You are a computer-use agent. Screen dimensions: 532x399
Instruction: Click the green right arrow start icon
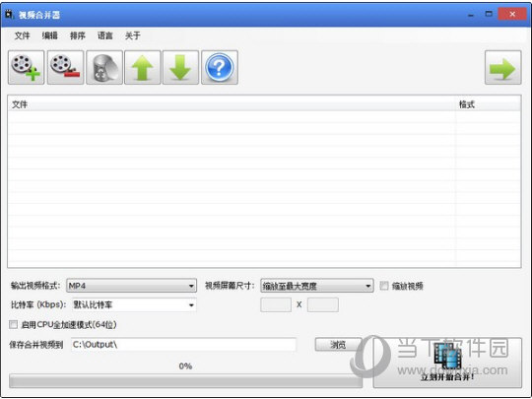503,68
